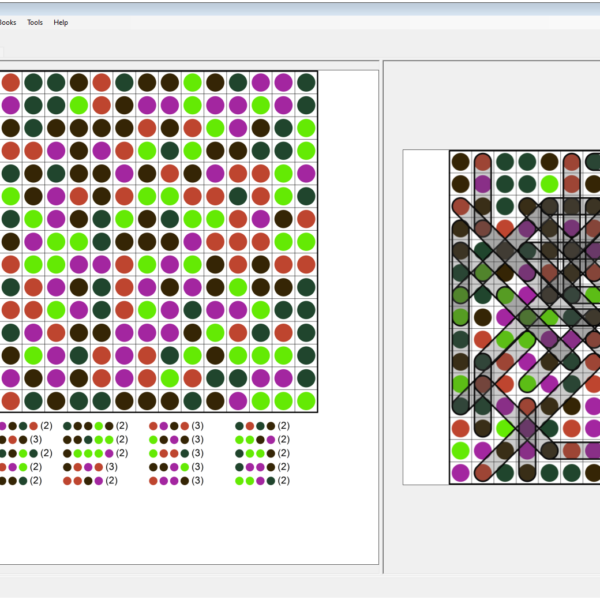600x600 pixels.
Task: Click the top-left brown circle in the solved grid
Action: 460,162
